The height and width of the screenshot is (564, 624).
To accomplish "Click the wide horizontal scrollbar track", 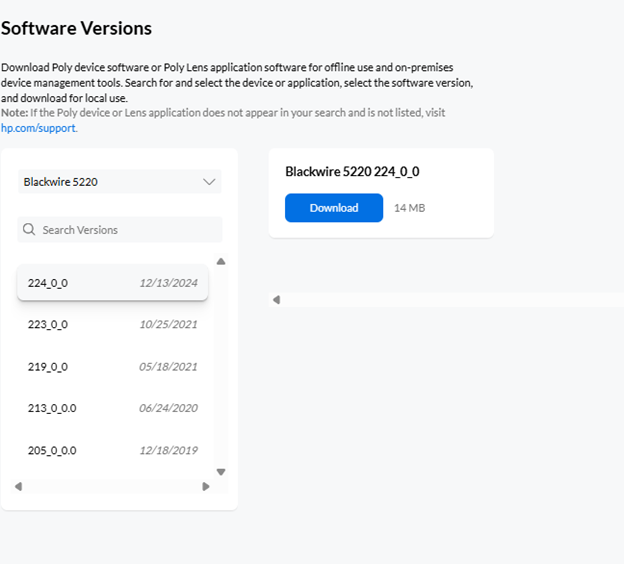I will point(450,300).
